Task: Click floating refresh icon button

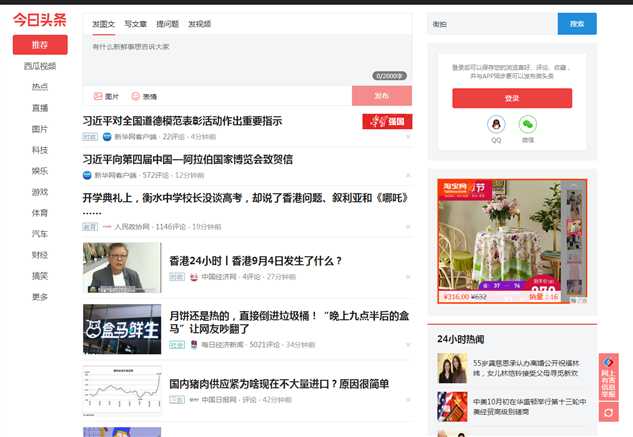Action: (x=608, y=412)
